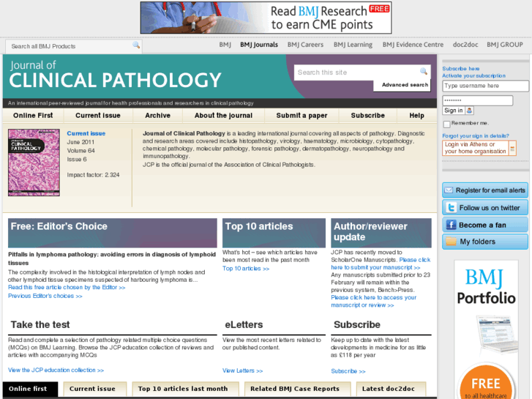Image resolution: width=532 pixels, height=399 pixels.
Task: Click the Subscribe here link
Action: (x=460, y=69)
